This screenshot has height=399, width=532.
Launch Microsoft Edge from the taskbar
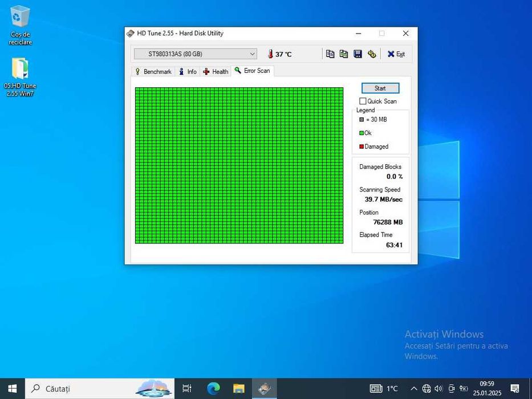pyautogui.click(x=213, y=389)
